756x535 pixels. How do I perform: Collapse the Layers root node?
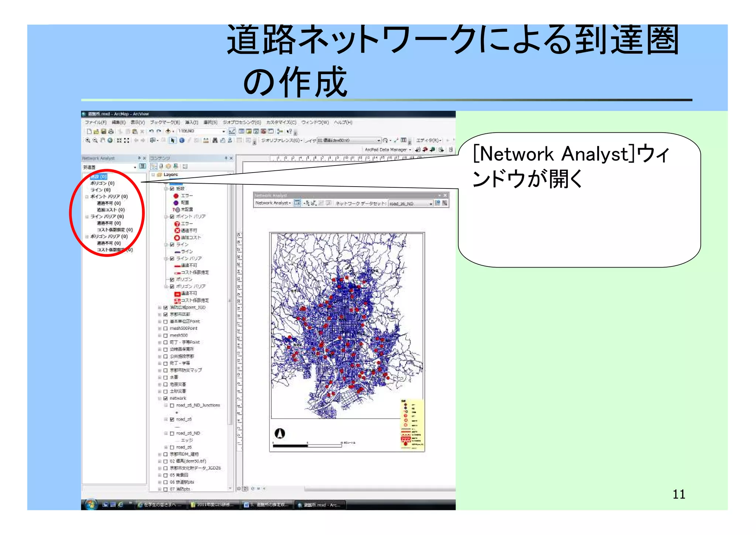tap(153, 175)
